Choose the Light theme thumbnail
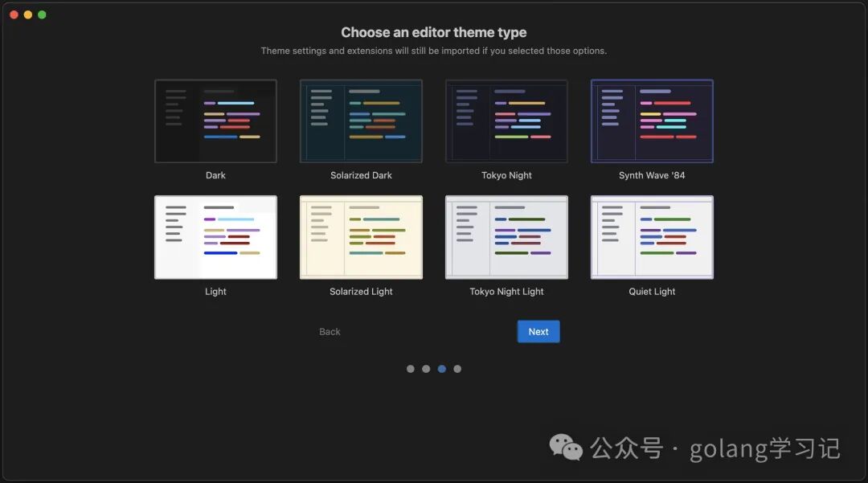The height and width of the screenshot is (483, 868). click(x=215, y=237)
